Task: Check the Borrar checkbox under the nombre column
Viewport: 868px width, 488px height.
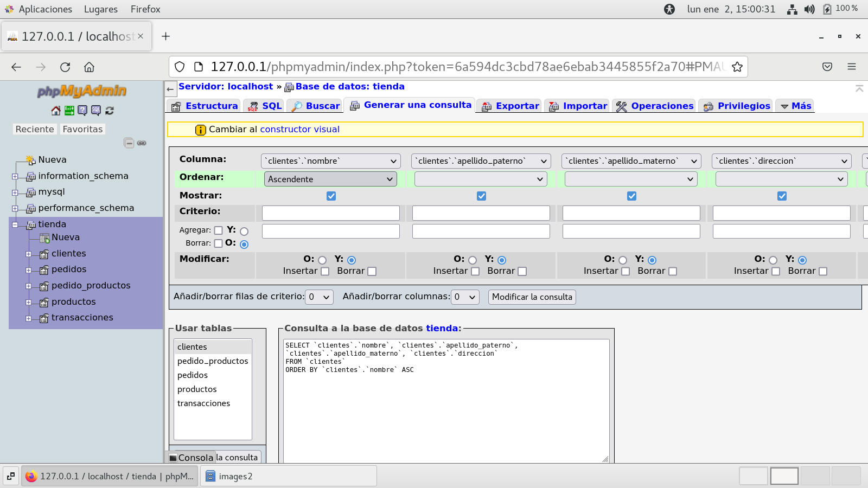Action: 372,271
